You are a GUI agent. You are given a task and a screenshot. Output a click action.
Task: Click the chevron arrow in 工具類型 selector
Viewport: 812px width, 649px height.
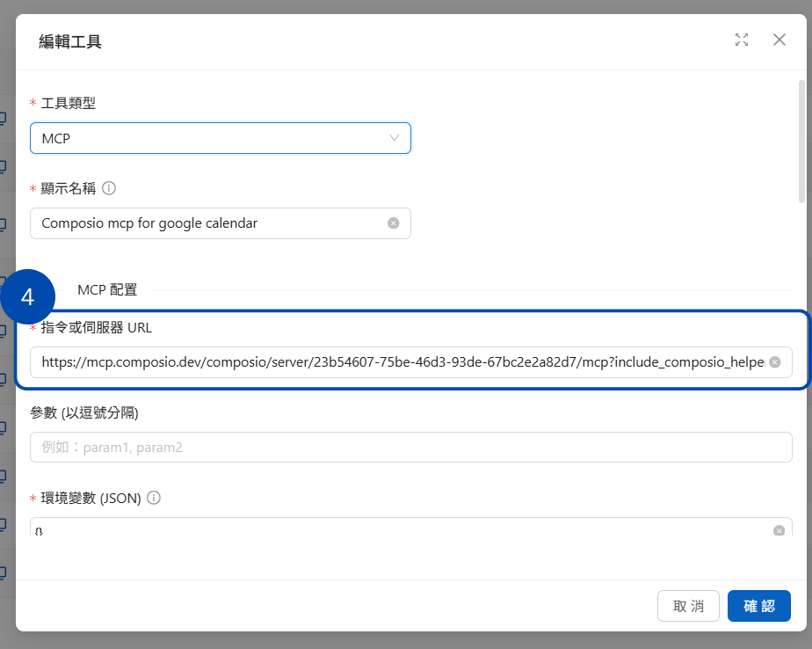[395, 139]
